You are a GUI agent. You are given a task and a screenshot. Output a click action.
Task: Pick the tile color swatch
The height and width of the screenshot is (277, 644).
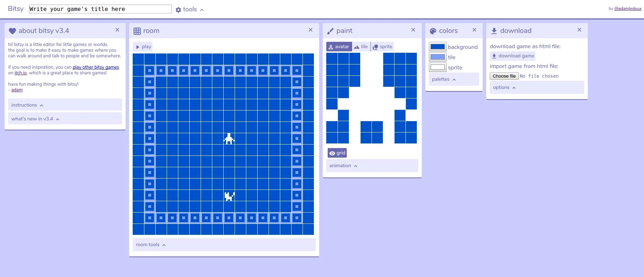tap(438, 57)
